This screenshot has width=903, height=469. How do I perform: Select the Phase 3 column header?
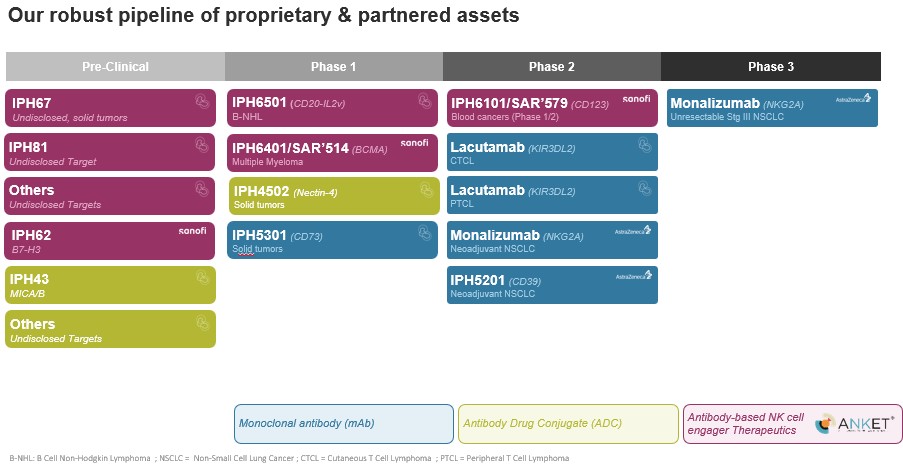click(770, 67)
